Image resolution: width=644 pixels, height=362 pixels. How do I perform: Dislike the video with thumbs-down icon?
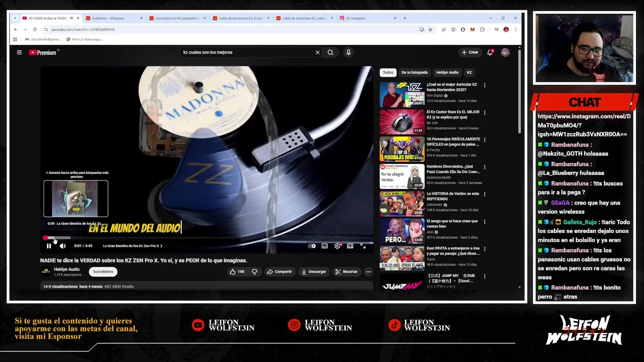click(255, 271)
